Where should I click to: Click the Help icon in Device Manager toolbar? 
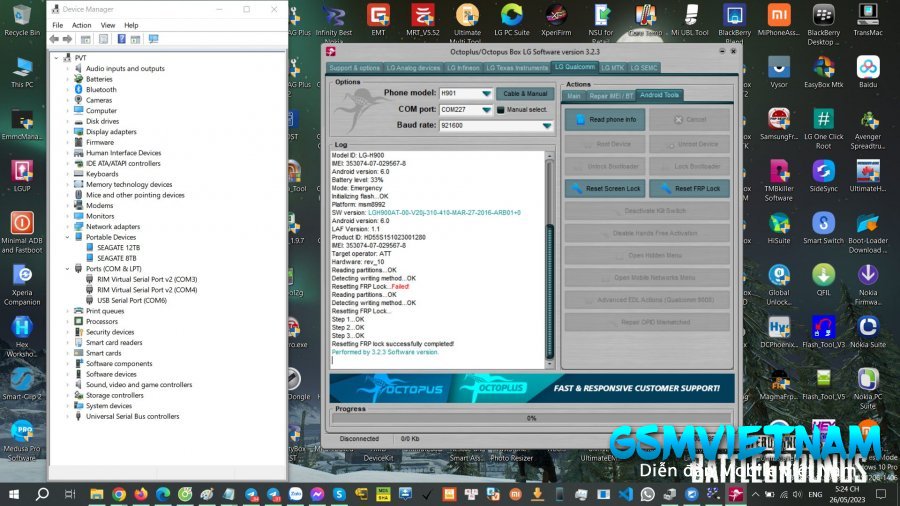[x=122, y=39]
